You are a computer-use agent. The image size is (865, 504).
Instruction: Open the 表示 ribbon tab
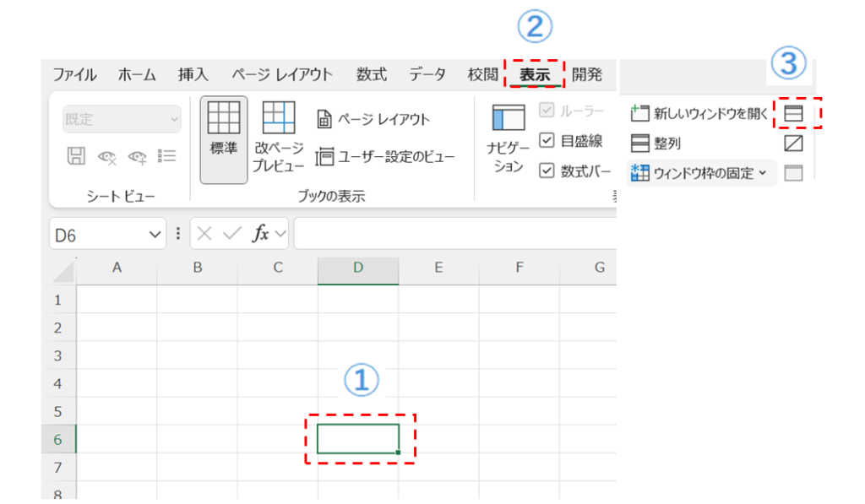534,74
